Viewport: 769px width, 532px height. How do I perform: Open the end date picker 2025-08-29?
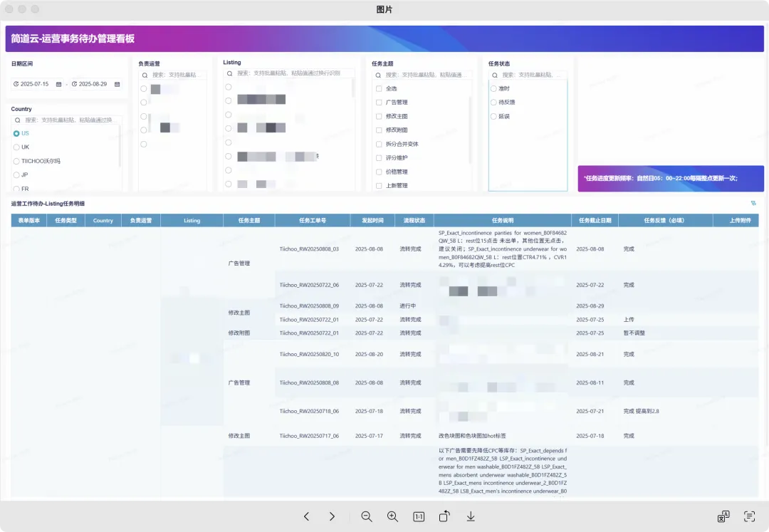coord(93,84)
